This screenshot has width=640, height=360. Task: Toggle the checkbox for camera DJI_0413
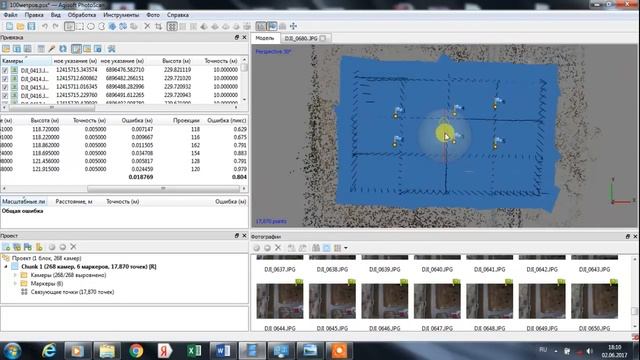pos(5,70)
